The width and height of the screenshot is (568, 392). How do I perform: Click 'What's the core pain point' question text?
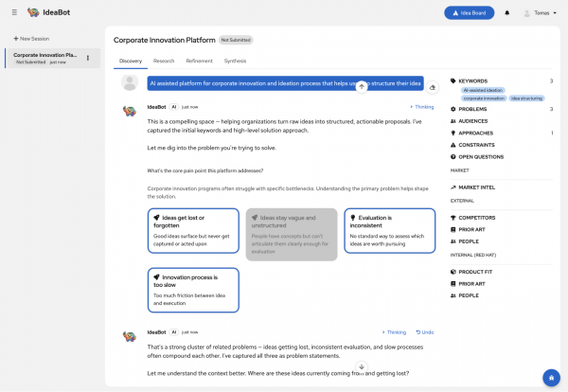(x=205, y=170)
